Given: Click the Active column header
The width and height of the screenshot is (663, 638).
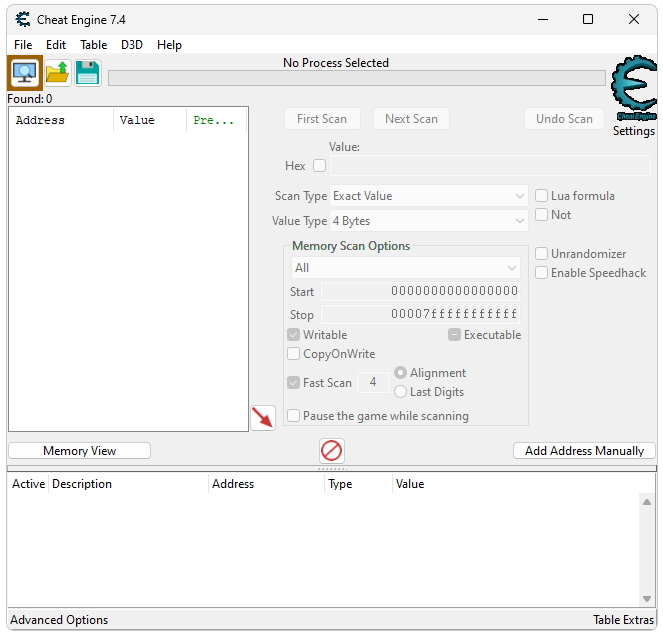Looking at the screenshot, I should coord(28,484).
